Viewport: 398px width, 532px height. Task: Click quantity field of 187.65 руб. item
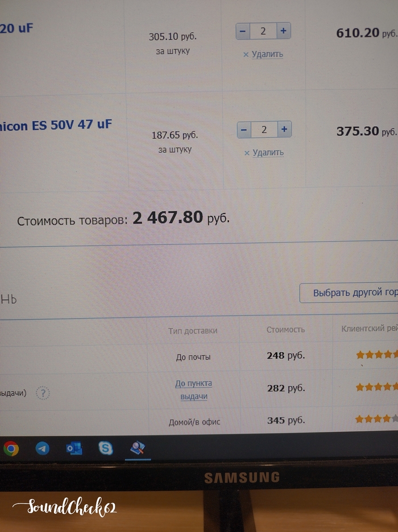[264, 130]
